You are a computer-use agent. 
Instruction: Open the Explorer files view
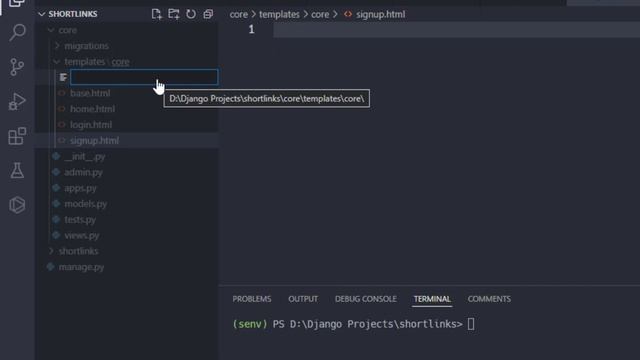tap(16, 3)
